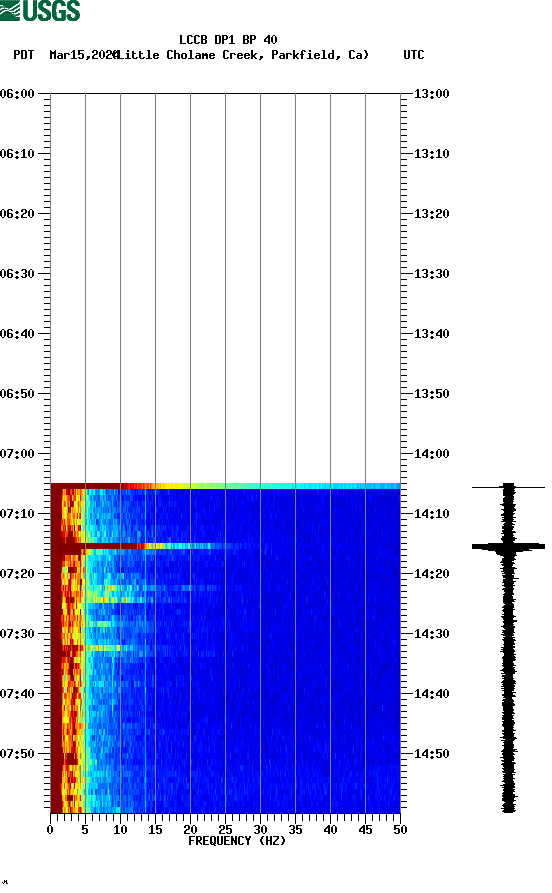The width and height of the screenshot is (552, 893).
Task: Click the 'Mar15,2020' date text
Action: pos(83,55)
